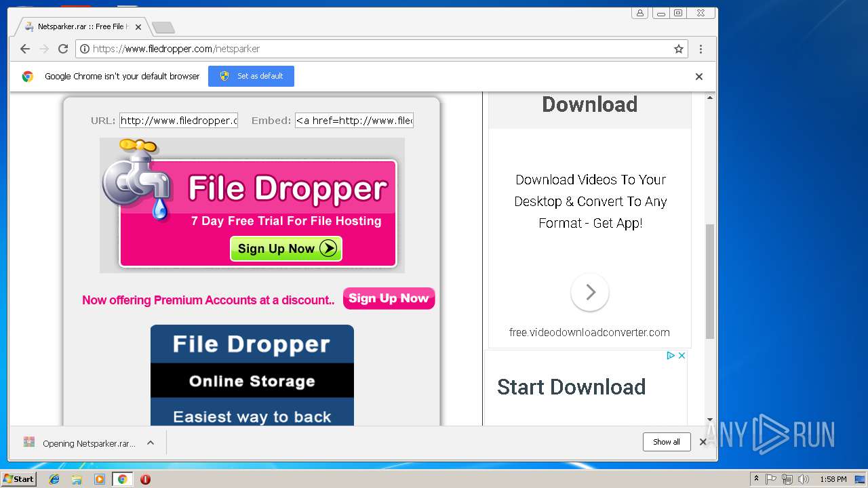This screenshot has height=488, width=868.
Task: Click scrollbar up arrow
Action: pos(710,98)
